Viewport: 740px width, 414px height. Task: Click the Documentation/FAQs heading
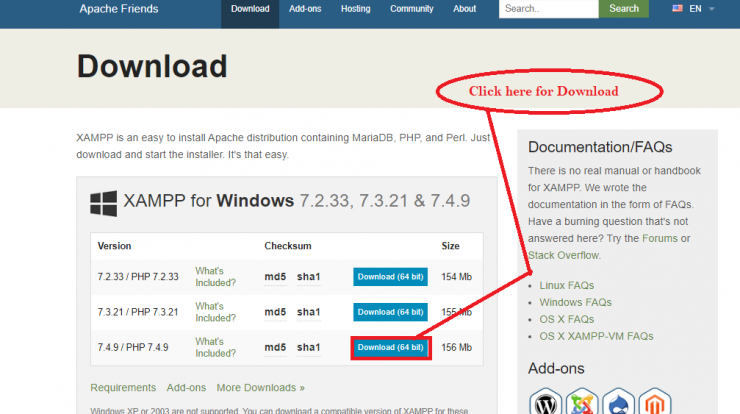(600, 147)
